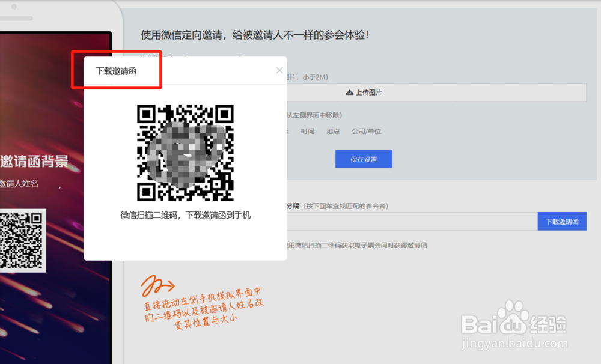
Task: Click the upload cloud icon
Action: coord(350,93)
